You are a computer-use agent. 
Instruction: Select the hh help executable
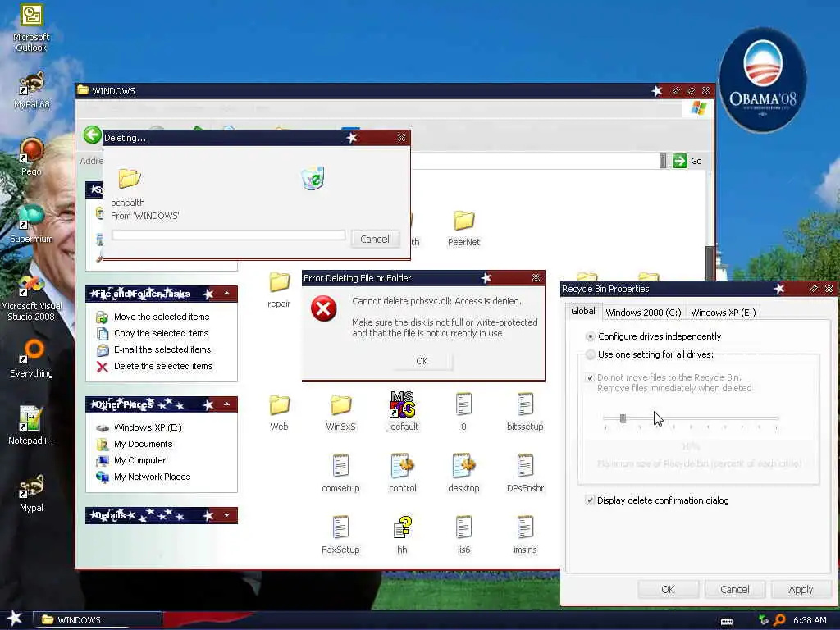402,535
